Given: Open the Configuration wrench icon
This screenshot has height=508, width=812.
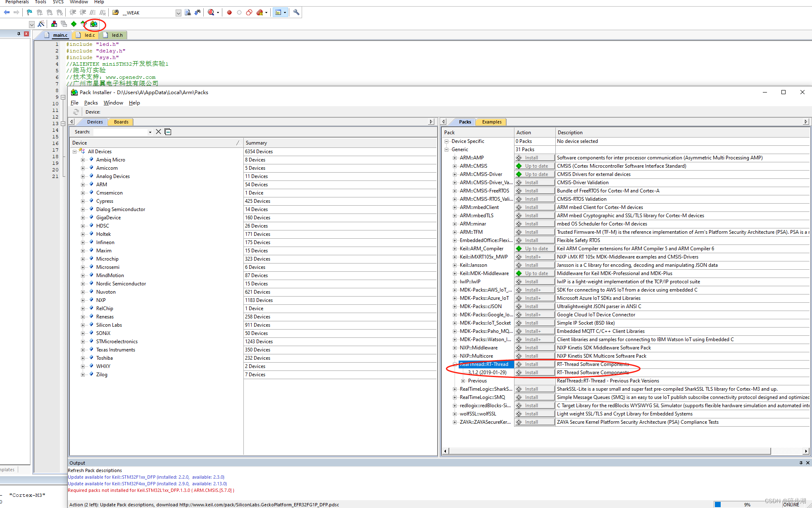Looking at the screenshot, I should (x=296, y=12).
